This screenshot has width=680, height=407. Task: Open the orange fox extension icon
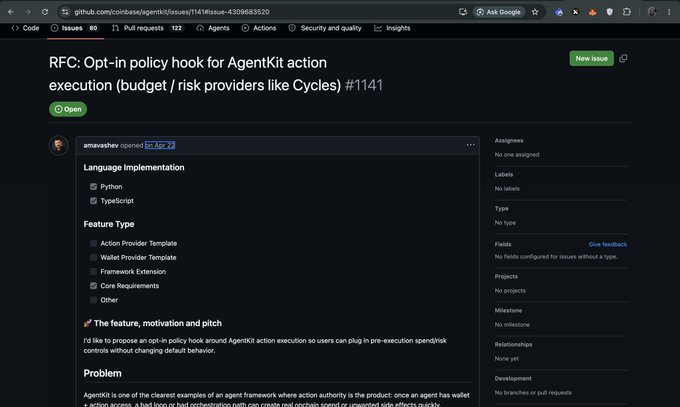click(592, 12)
